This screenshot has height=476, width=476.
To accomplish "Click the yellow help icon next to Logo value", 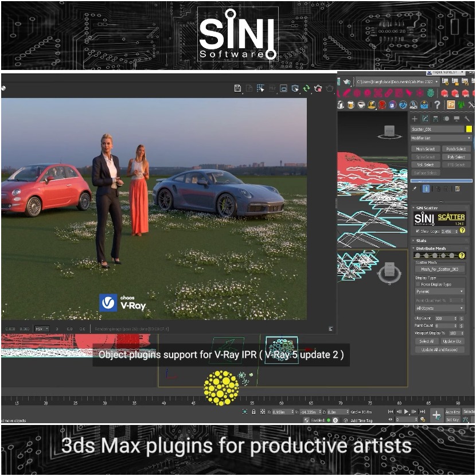I will click(462, 231).
